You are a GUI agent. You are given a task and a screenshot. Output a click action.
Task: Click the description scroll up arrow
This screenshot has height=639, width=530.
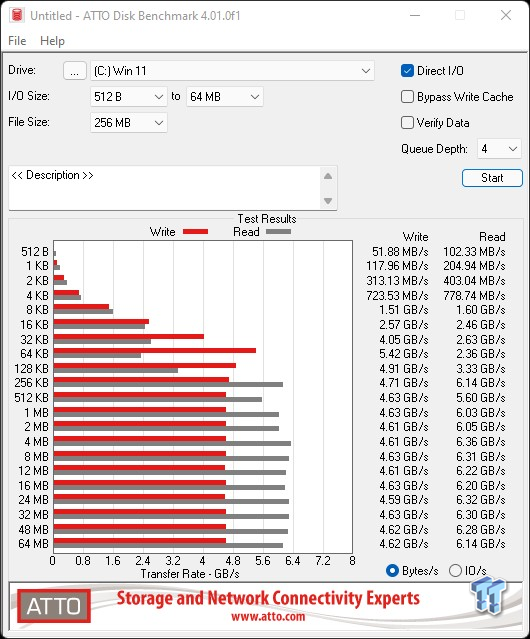pos(328,176)
